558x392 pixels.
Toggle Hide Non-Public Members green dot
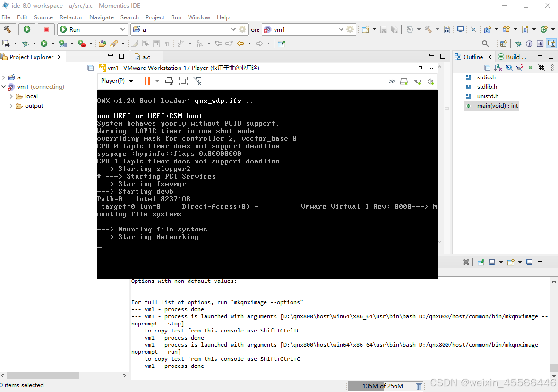(x=531, y=68)
